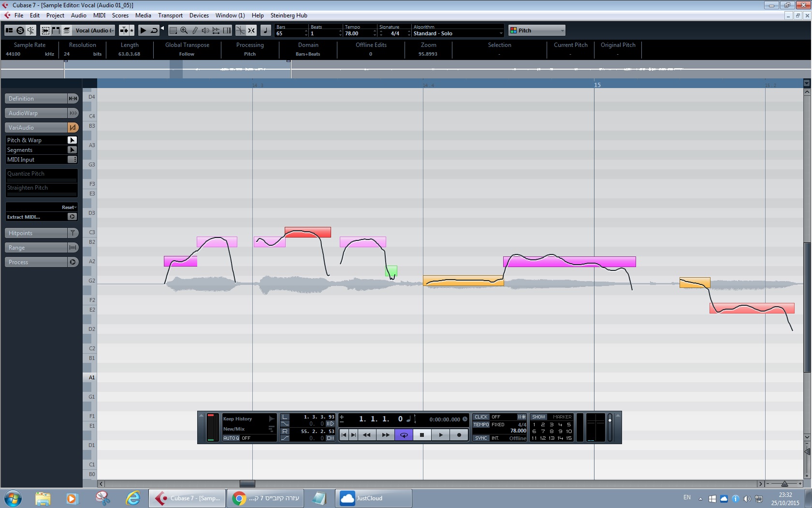Click the Audition play arrow in toolbar
Screen dimensions: 812x508
143,30
